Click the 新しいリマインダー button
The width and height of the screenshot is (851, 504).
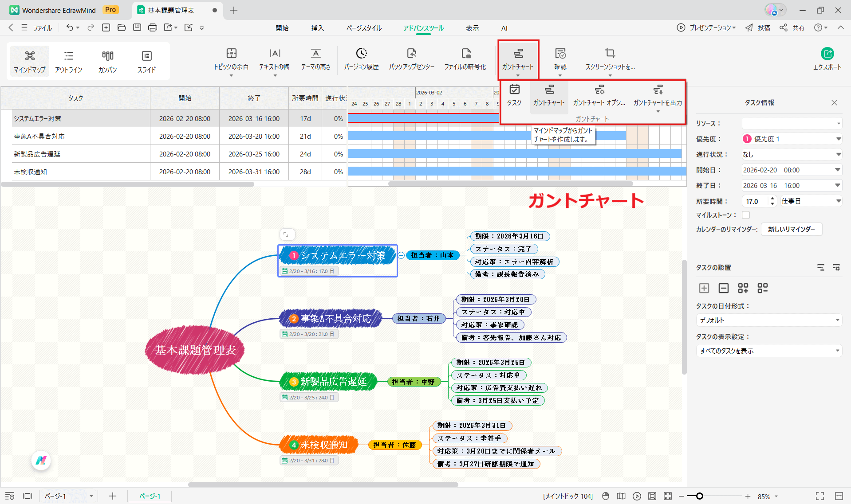792,229
